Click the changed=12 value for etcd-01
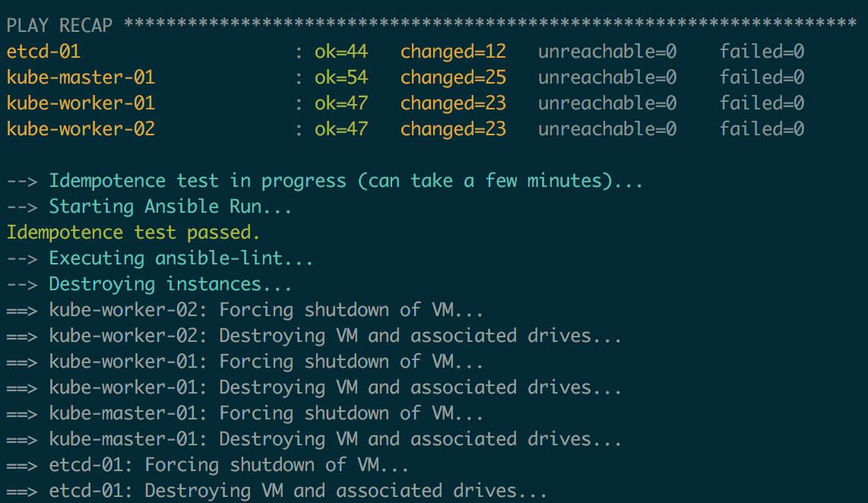Viewport: 868px width, 503px height. 453,52
